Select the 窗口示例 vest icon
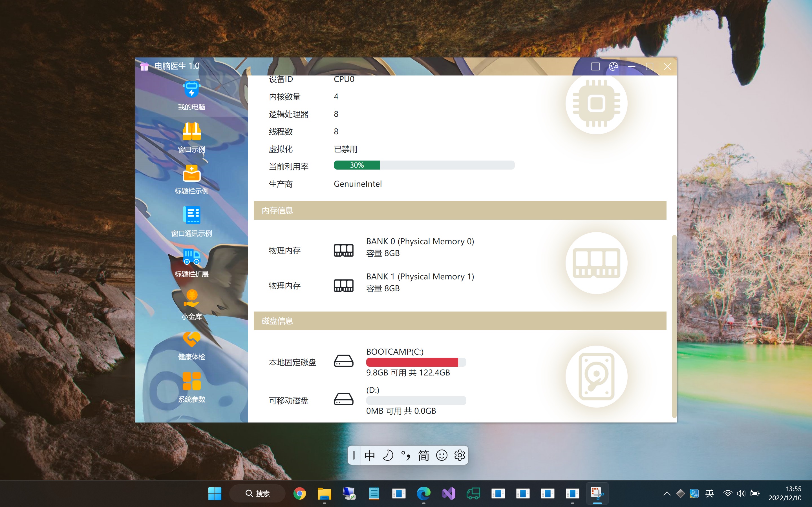Screen dimensions: 812x507 (x=191, y=132)
